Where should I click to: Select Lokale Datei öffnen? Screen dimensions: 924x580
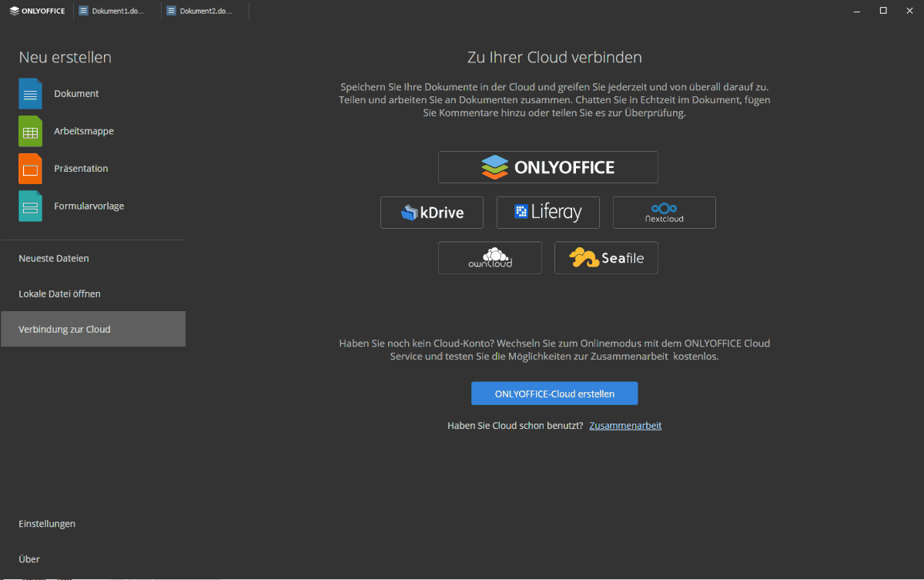click(x=93, y=294)
